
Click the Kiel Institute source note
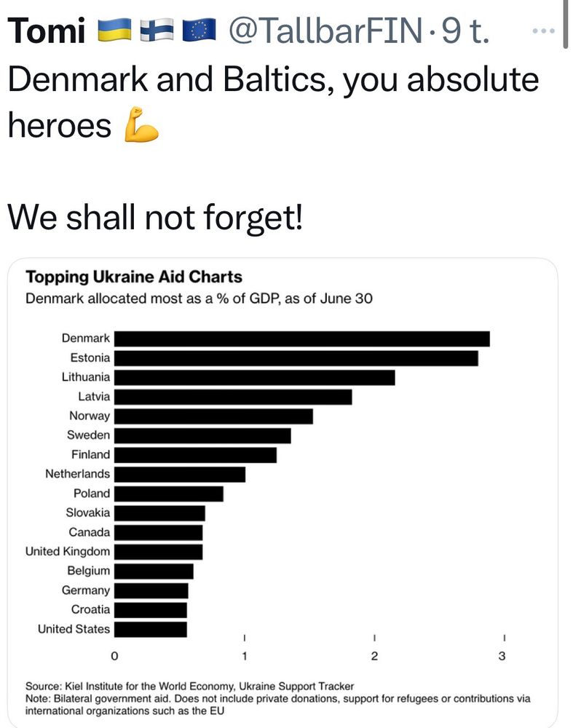189,686
